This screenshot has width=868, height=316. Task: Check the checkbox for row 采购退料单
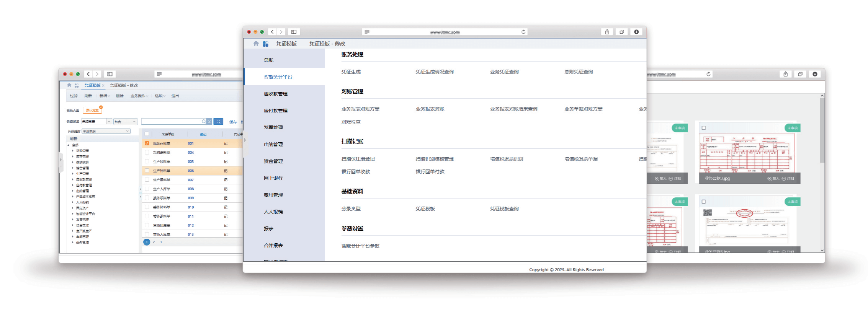pyautogui.click(x=147, y=152)
